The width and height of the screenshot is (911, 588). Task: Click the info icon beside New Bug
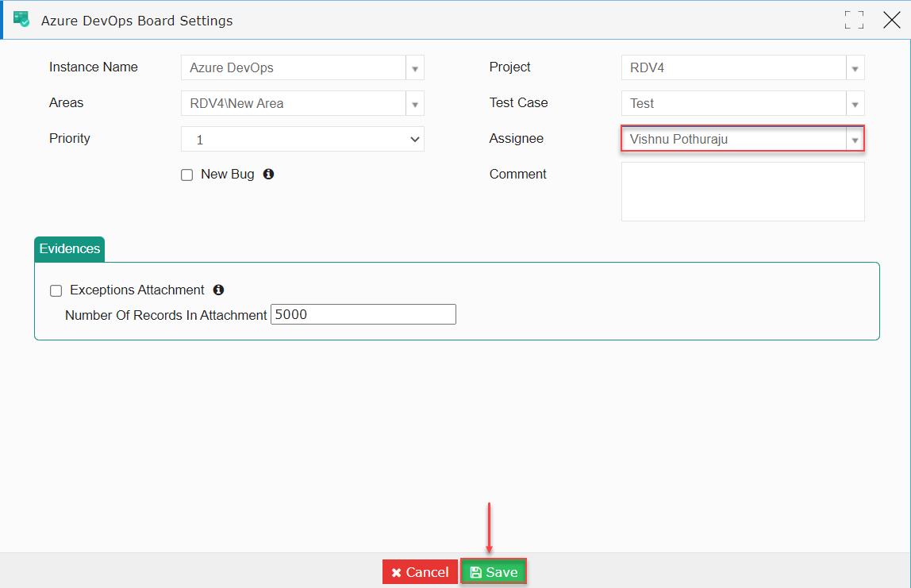[x=268, y=174]
